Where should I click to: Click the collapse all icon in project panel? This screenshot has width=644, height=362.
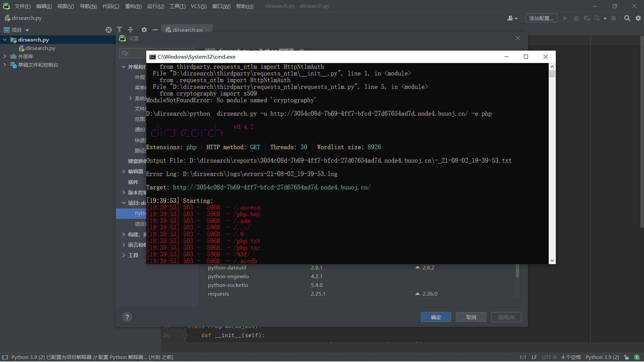[130, 30]
